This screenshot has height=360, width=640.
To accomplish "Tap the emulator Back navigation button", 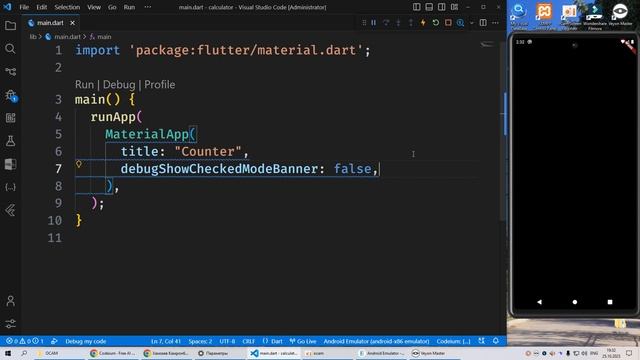I will 539,302.
